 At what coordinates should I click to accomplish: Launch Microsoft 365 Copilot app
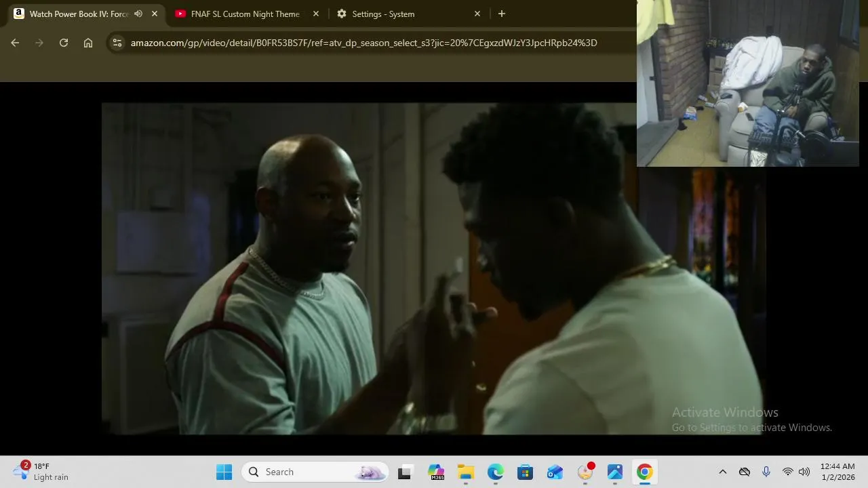(x=435, y=472)
